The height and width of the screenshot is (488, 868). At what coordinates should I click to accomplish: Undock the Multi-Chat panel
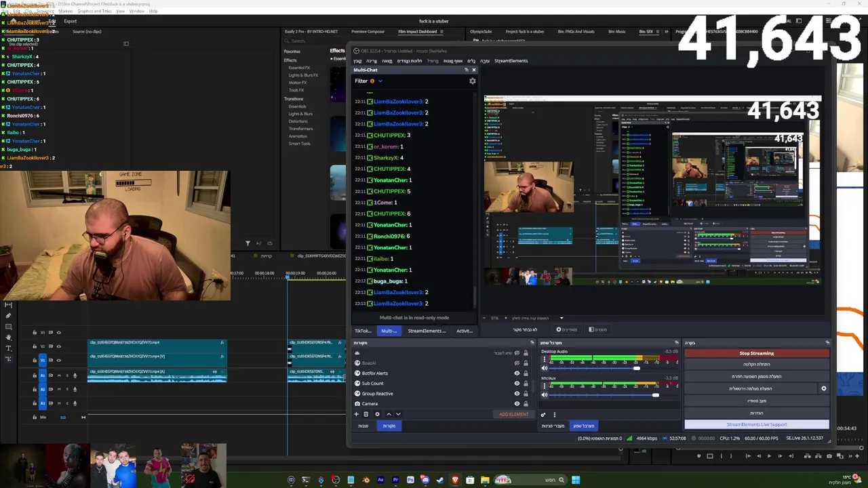pos(466,70)
